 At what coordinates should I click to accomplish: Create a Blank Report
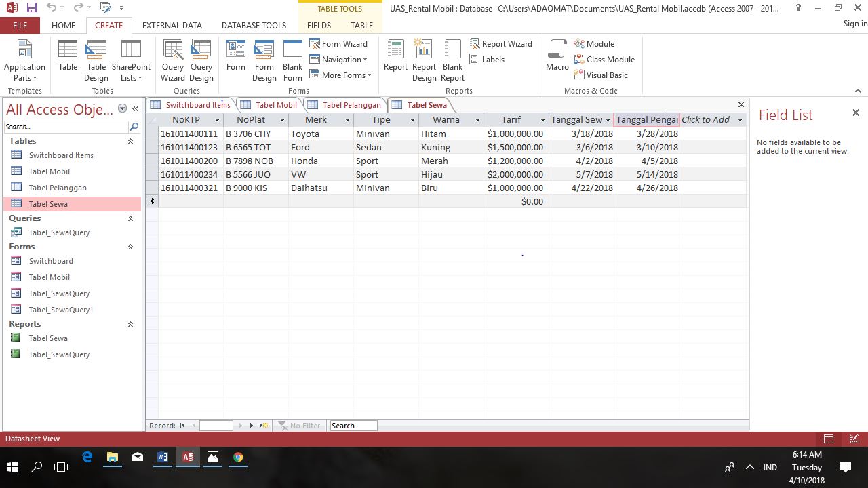[452, 60]
